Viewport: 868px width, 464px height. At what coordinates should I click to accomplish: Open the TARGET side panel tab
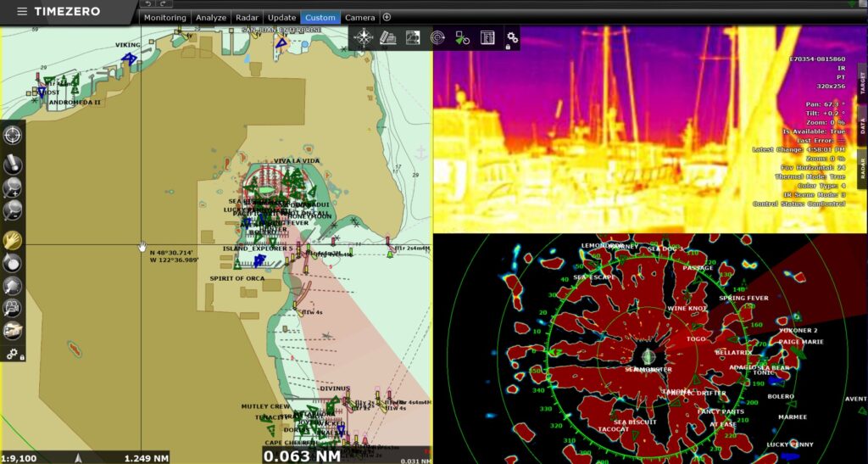pos(862,83)
